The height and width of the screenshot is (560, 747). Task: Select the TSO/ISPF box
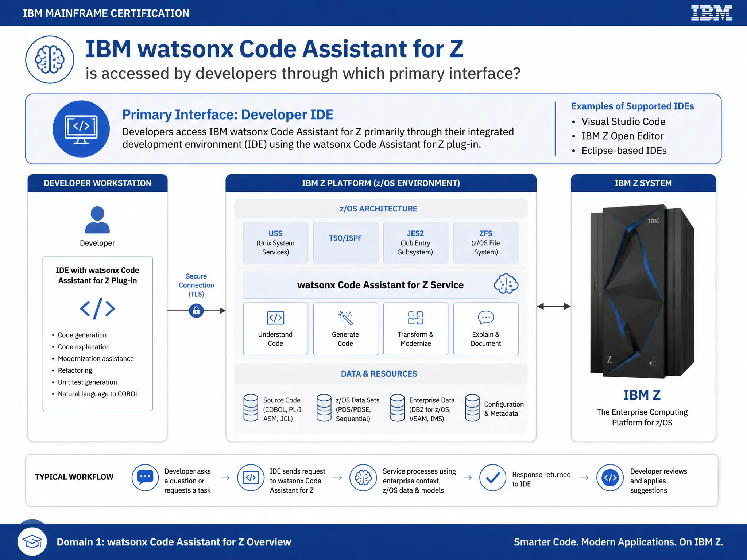pyautogui.click(x=345, y=242)
